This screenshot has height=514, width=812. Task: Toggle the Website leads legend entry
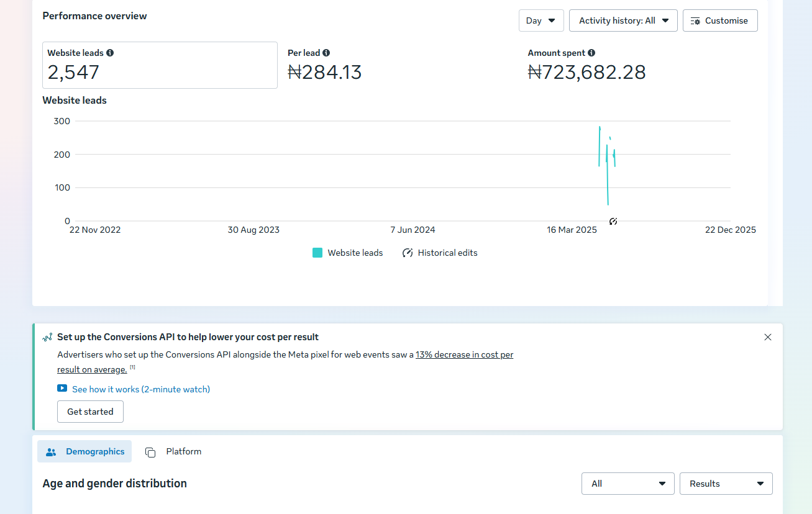347,253
